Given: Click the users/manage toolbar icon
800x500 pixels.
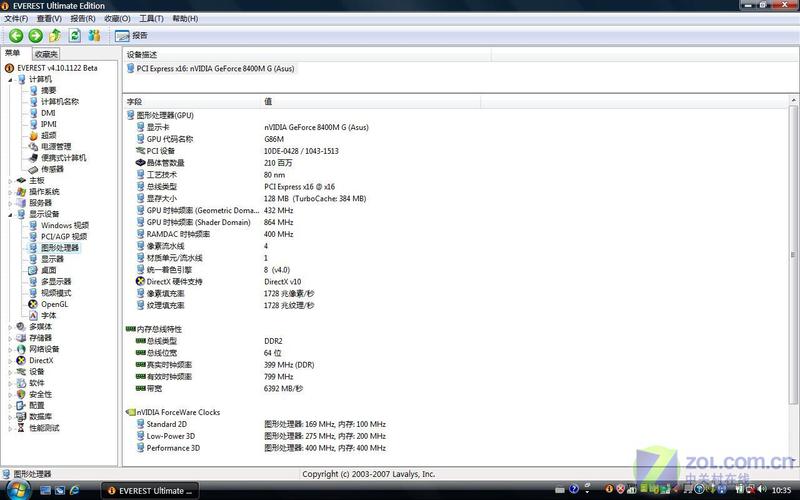Looking at the screenshot, I should click(x=94, y=35).
